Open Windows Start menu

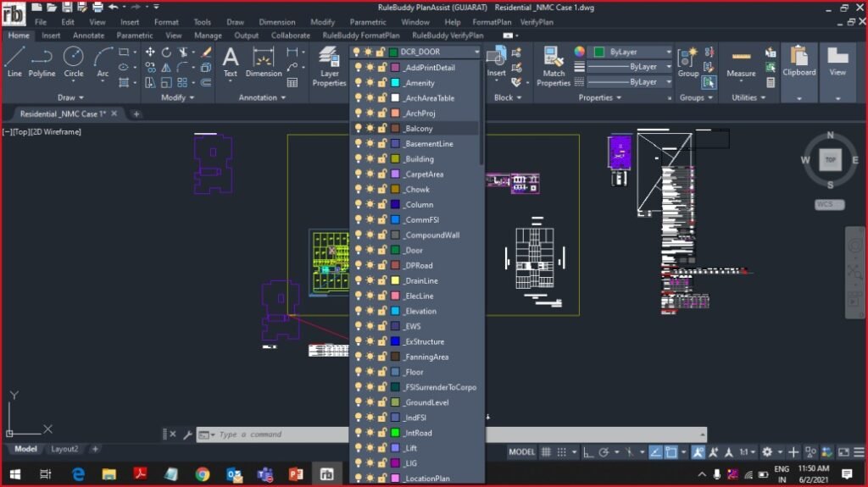(x=15, y=474)
